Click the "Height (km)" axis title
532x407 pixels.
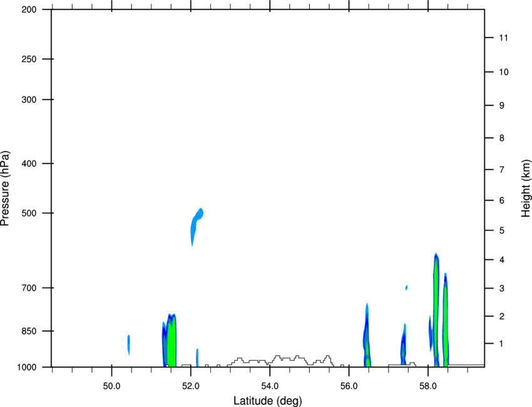(x=526, y=188)
